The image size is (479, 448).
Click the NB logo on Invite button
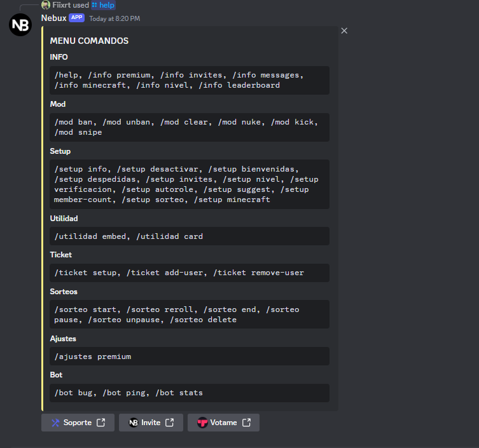point(134,423)
